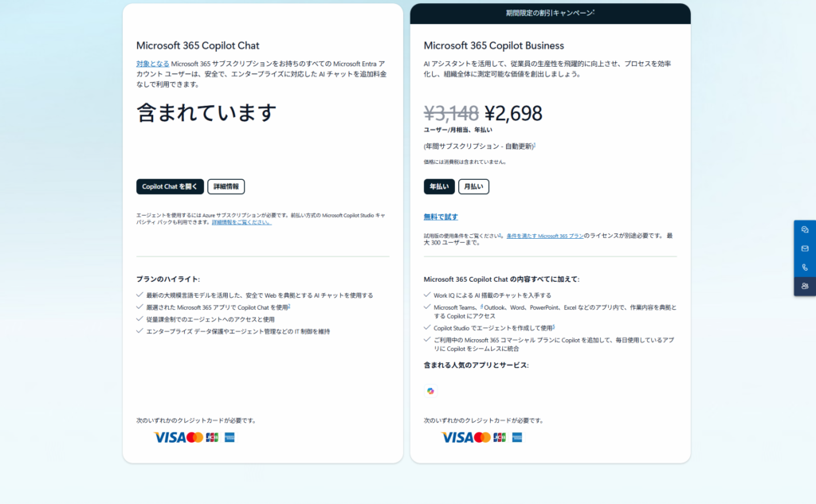The height and width of the screenshot is (504, 816).
Task: Click the people community icon in the side bar
Action: (x=805, y=287)
